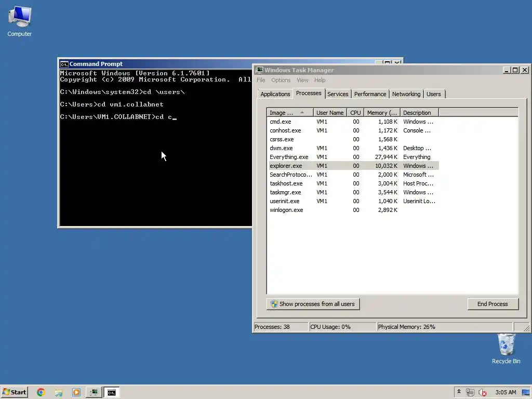
Task: Click the End Process button
Action: [493, 304]
